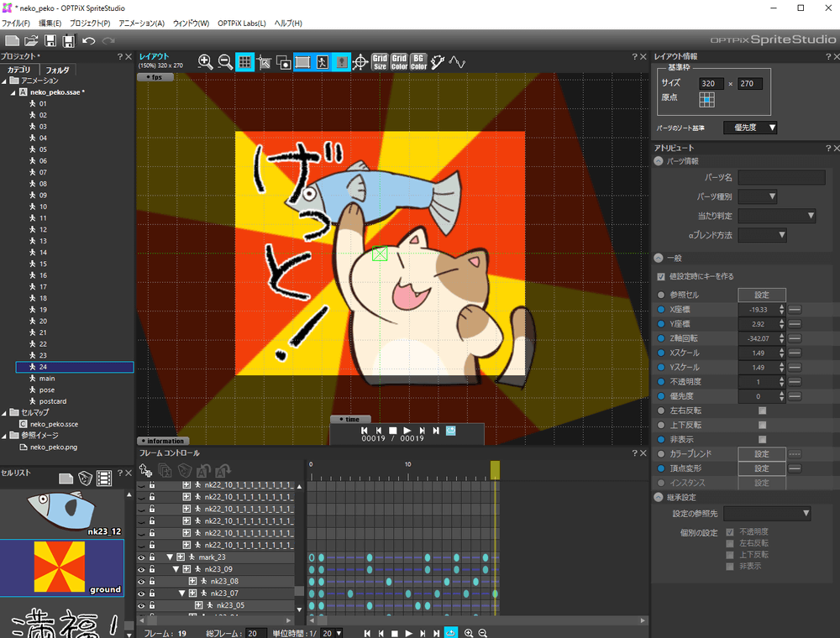
Task: Open the ファイル(F) menu
Action: (x=16, y=24)
